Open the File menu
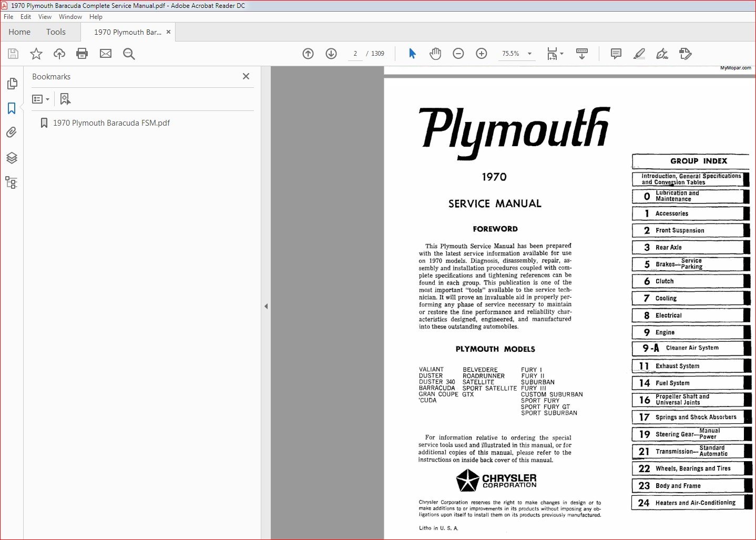Viewport: 756px width, 540px height. click(8, 17)
